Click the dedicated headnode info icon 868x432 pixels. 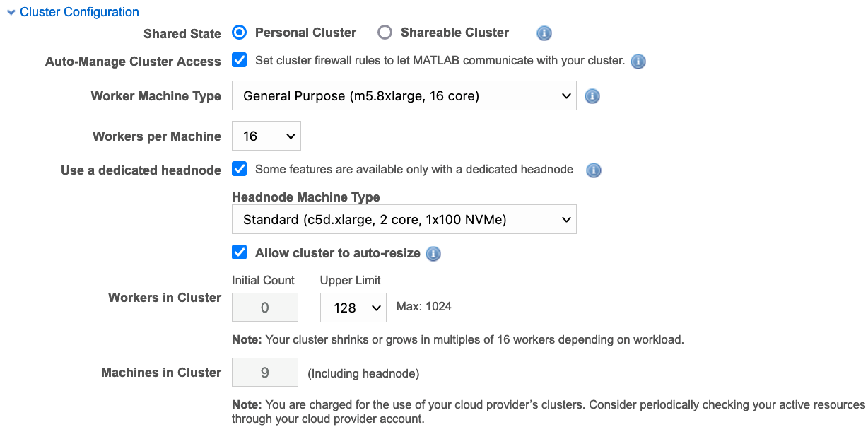tap(593, 170)
